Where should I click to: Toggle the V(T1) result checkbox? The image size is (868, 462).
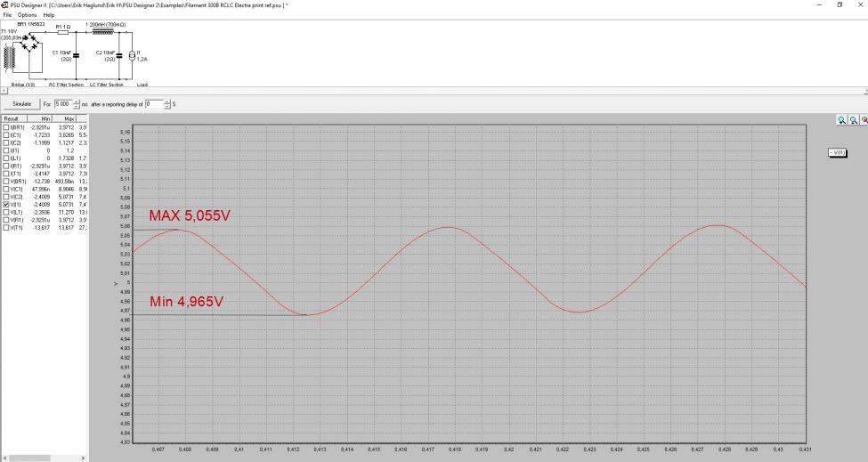click(6, 228)
